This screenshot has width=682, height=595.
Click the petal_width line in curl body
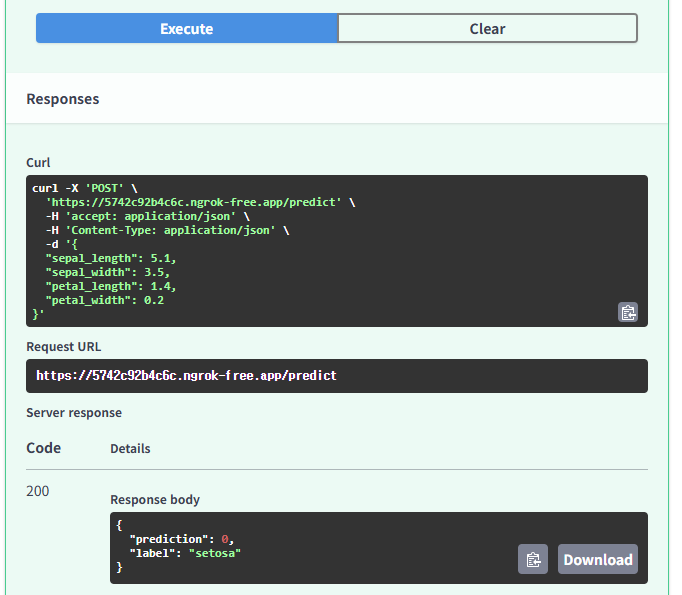pos(104,300)
